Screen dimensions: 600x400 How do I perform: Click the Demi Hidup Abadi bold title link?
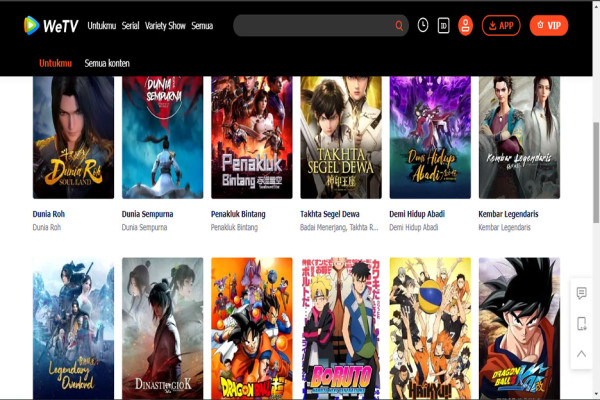[417, 214]
